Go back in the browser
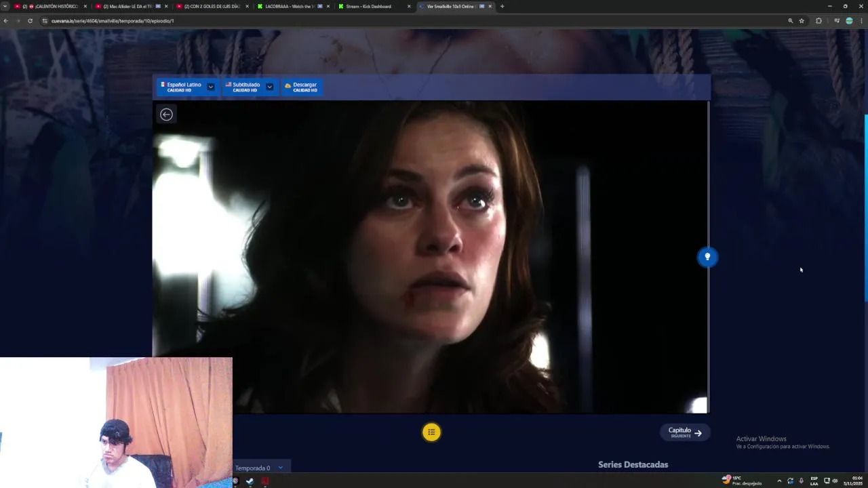This screenshot has width=868, height=488. point(5,21)
